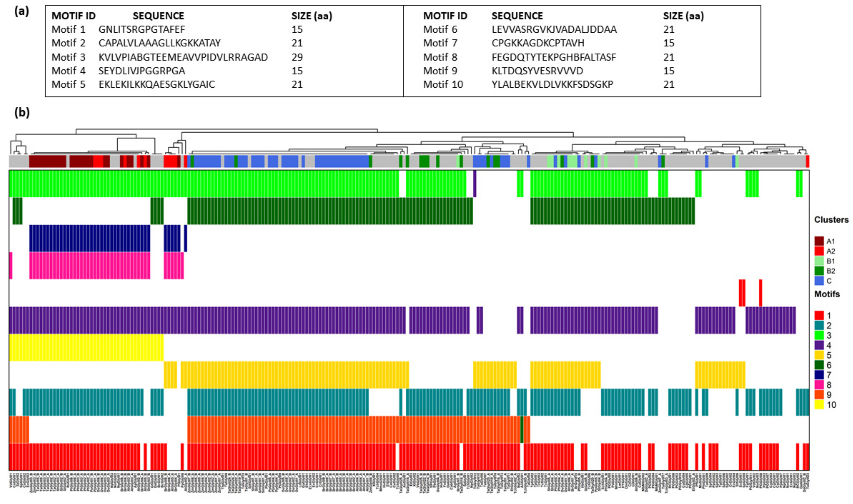Click the motif 7 navy legend swatch
The height and width of the screenshot is (504, 853).
tap(819, 375)
